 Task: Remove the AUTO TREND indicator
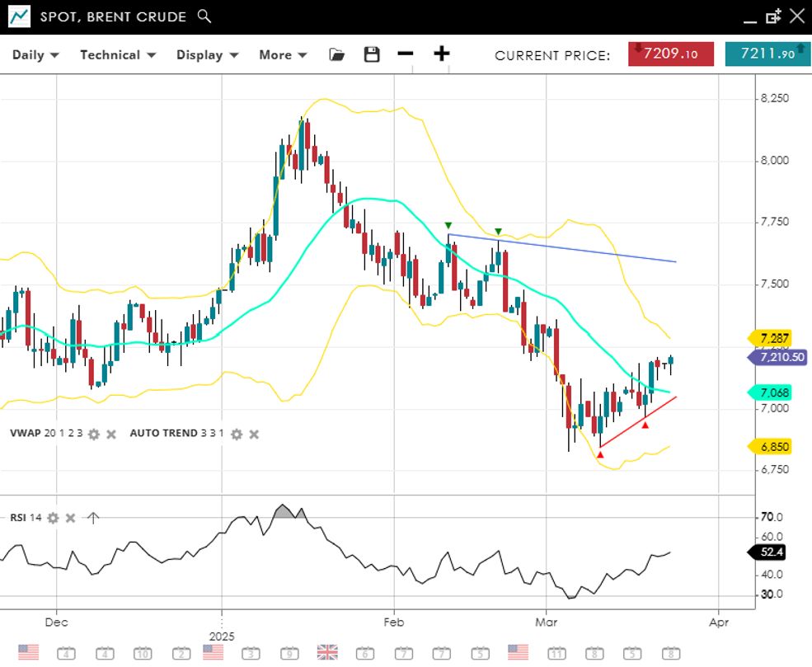pyautogui.click(x=254, y=434)
